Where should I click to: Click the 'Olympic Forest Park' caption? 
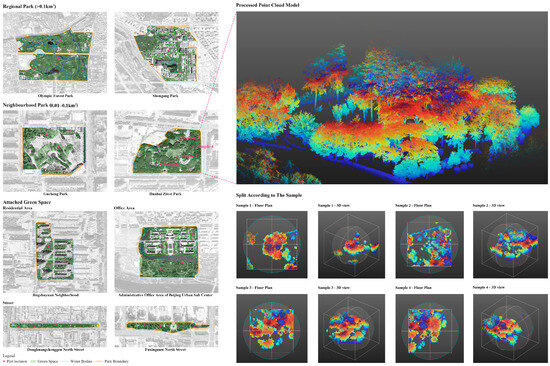point(55,95)
